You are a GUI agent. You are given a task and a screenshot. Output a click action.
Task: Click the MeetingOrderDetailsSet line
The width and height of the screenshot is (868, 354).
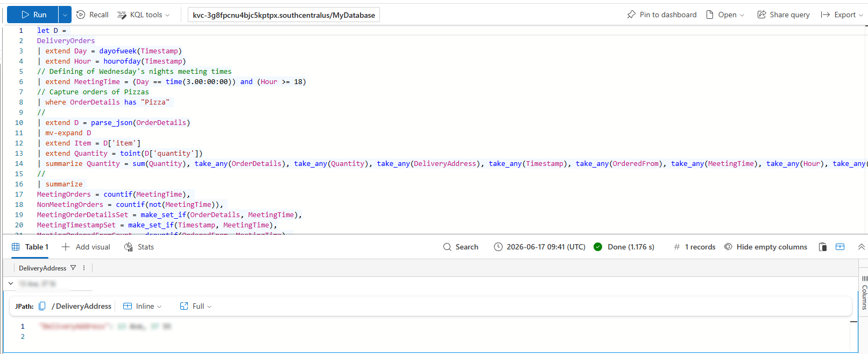tap(170, 215)
